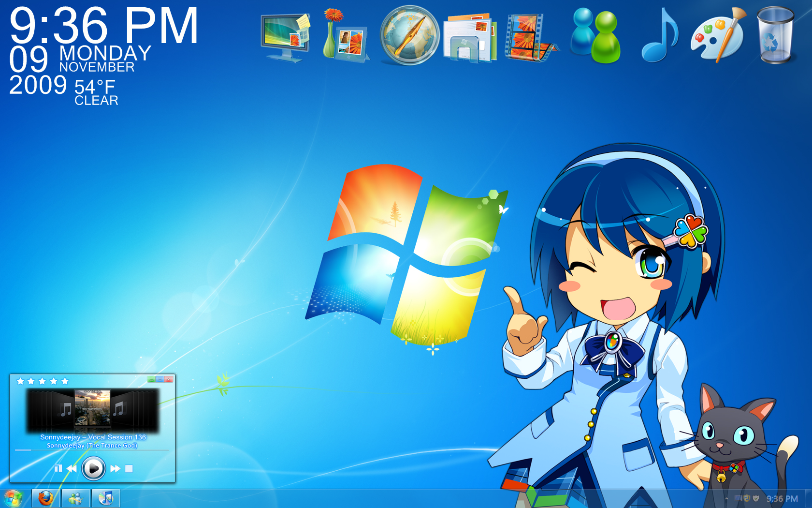Click the large 09 date number
This screenshot has height=508, width=812.
[x=29, y=59]
